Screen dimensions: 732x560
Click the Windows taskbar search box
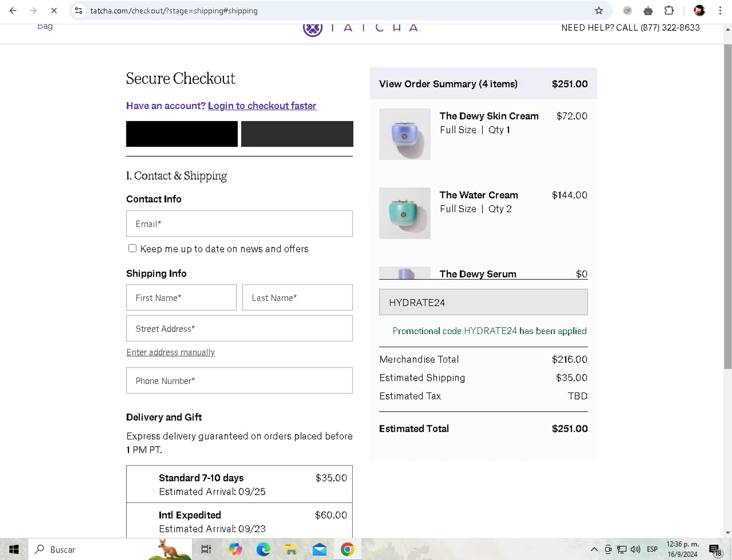(x=110, y=549)
